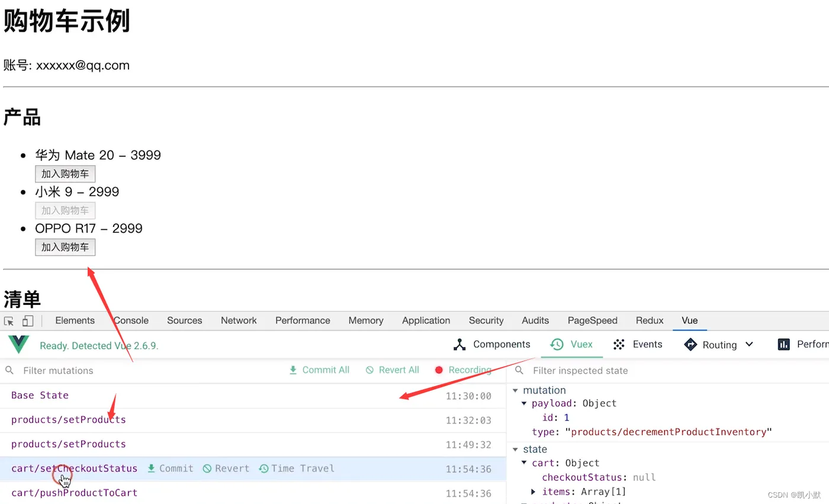Select products/setProducts mutation at 11:49:32

[253, 444]
